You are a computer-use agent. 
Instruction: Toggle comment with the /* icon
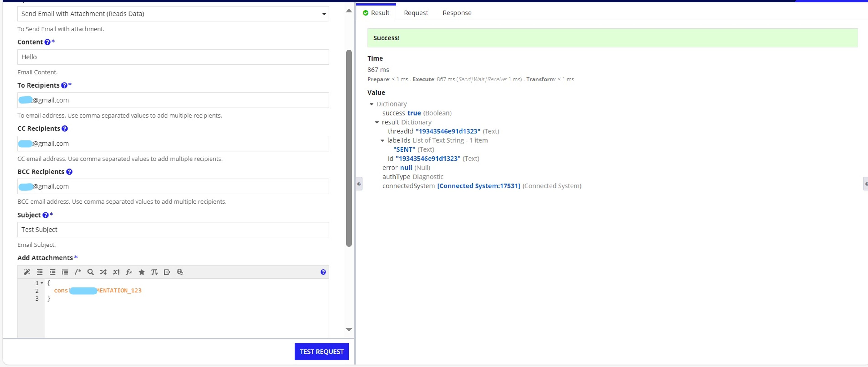(x=78, y=272)
